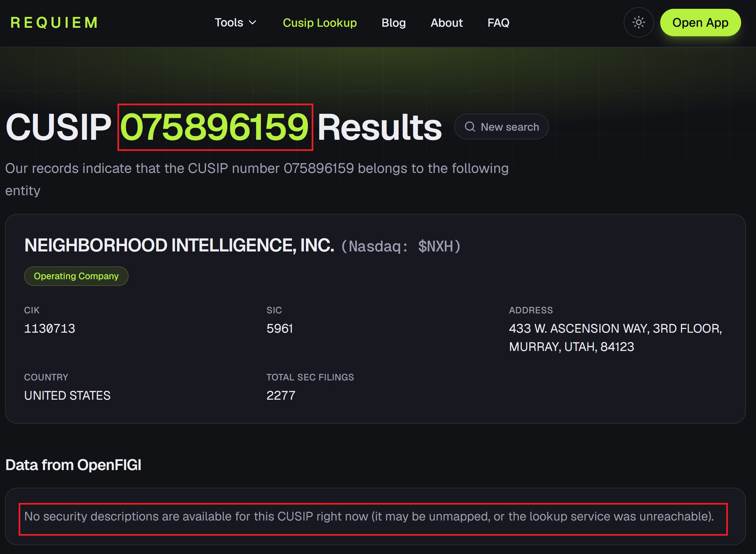The width and height of the screenshot is (756, 554).
Task: Click the REQUIEM logo
Action: 54,23
